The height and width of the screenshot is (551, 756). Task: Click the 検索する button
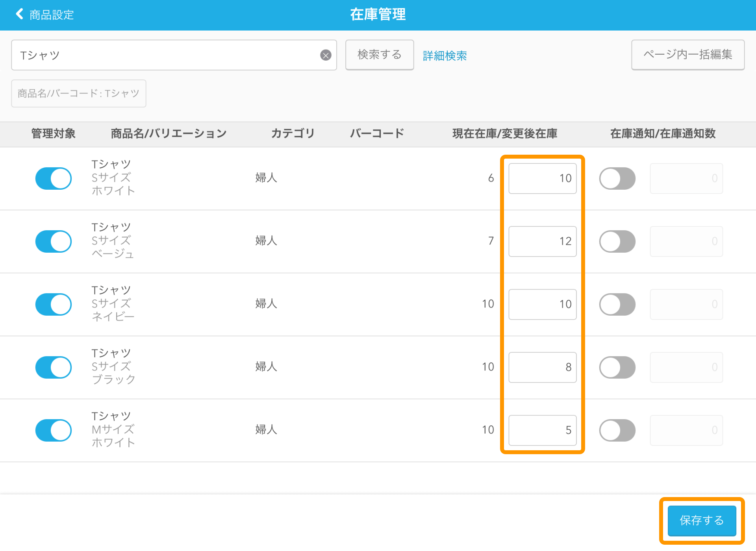tap(380, 55)
